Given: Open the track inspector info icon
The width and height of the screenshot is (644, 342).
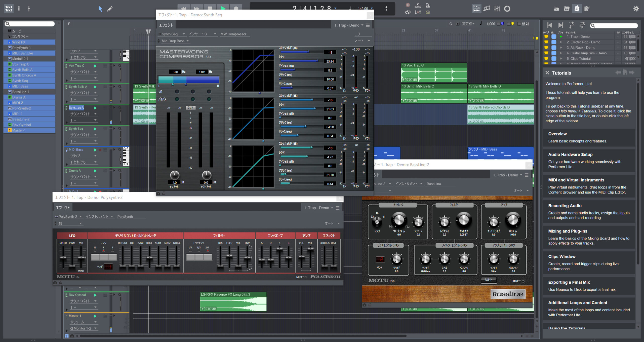Looking at the screenshot, I should pos(19,9).
